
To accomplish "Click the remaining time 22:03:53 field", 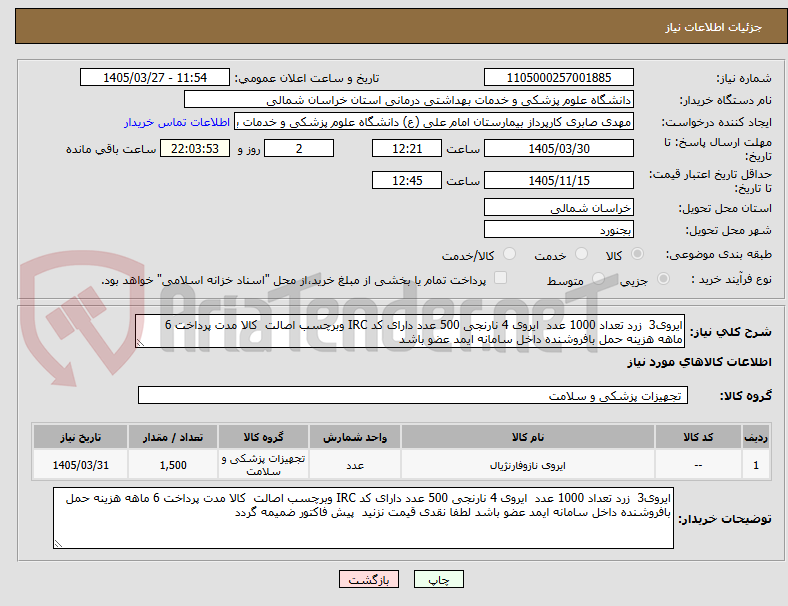I will pos(195,149).
